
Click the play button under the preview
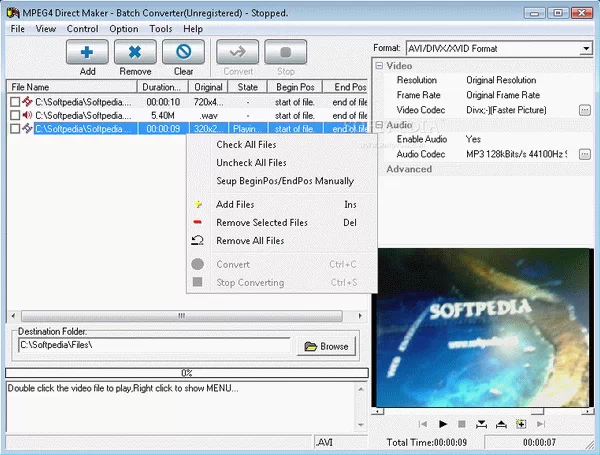tap(443, 424)
